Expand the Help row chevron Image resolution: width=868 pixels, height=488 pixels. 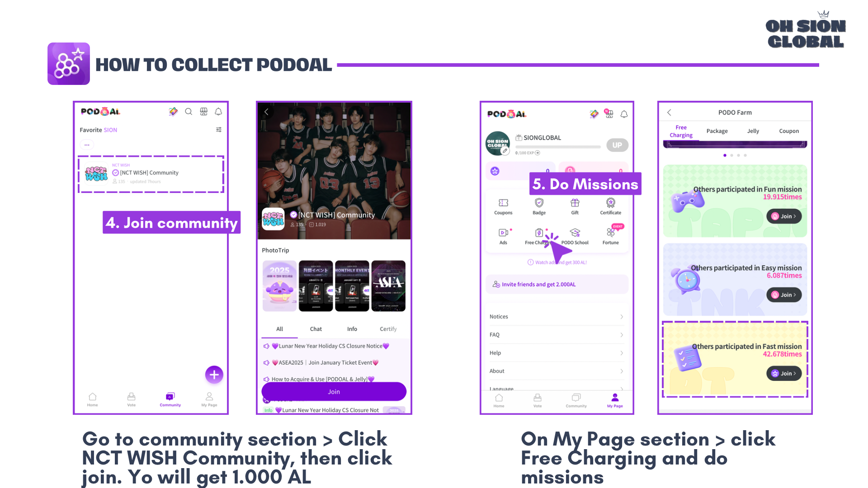pyautogui.click(x=622, y=353)
